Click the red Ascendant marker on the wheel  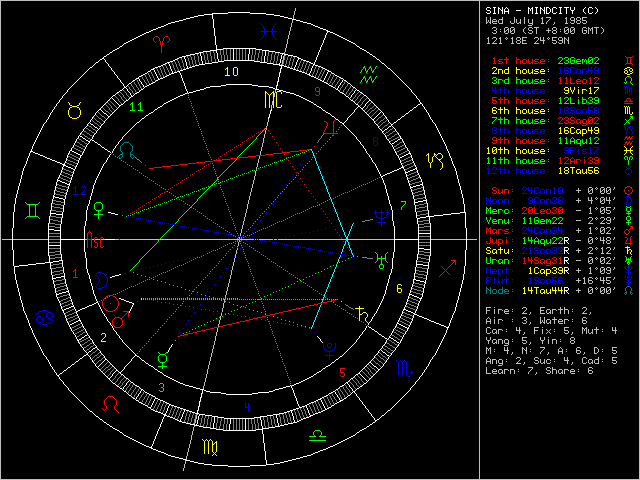pos(95,242)
